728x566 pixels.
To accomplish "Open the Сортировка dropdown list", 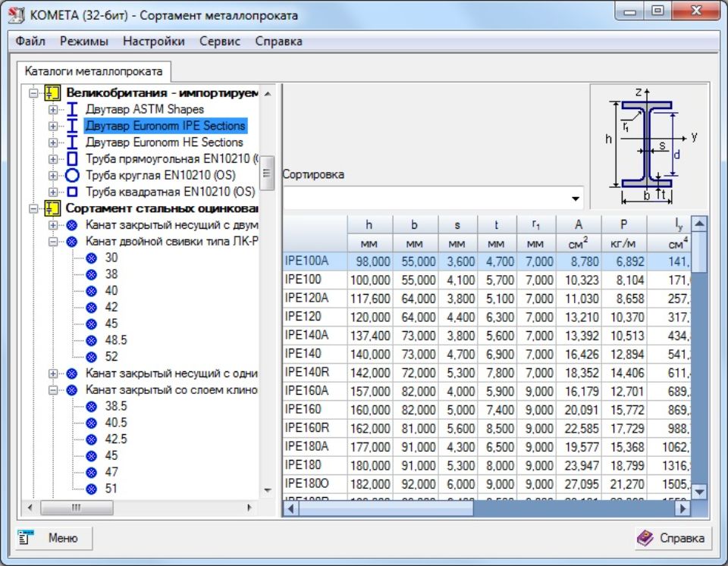I will pos(576,199).
